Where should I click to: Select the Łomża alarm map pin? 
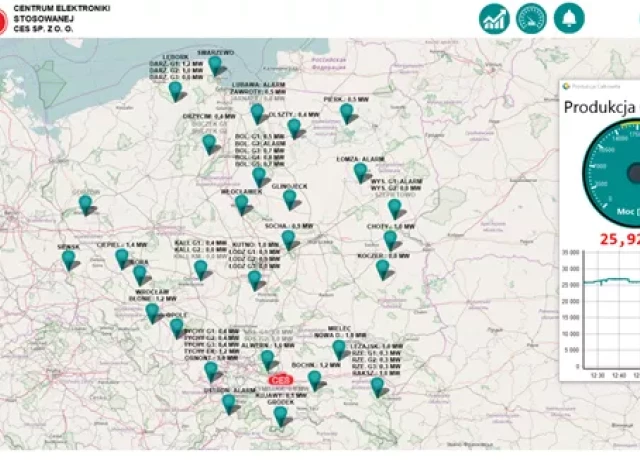(x=361, y=172)
